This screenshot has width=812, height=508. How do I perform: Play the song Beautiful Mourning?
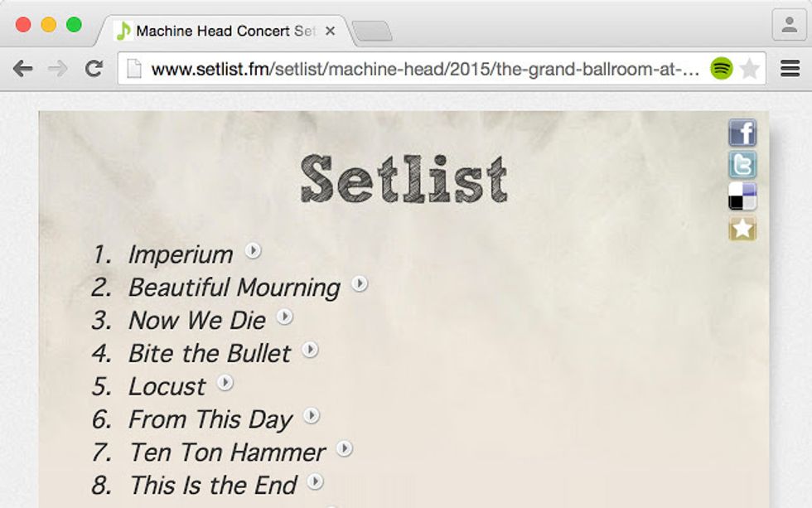click(x=359, y=283)
